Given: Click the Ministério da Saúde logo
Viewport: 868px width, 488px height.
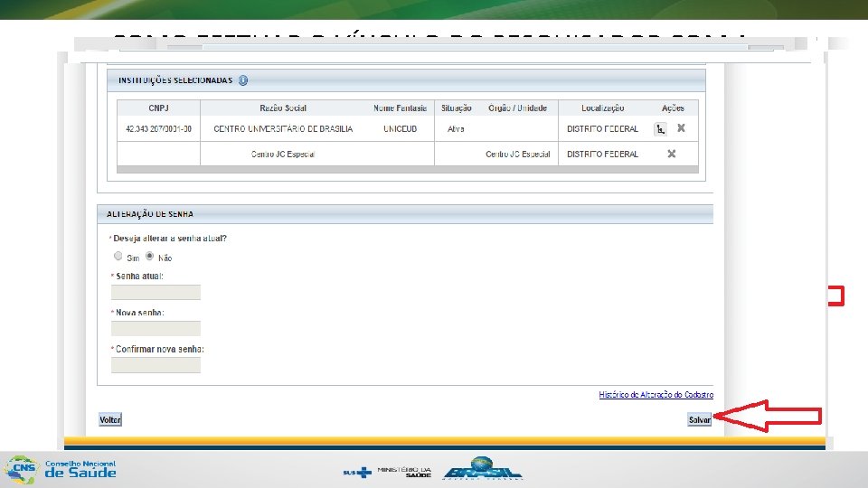Looking at the screenshot, I should (x=404, y=472).
